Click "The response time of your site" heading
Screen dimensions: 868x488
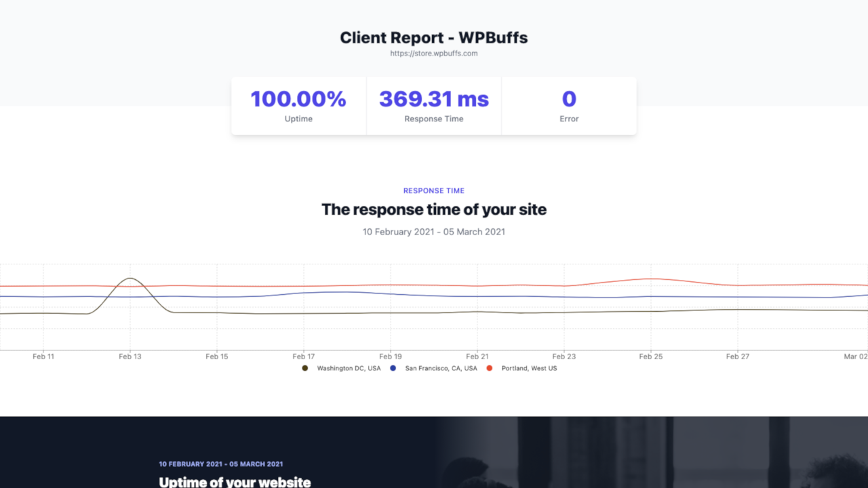coord(434,209)
